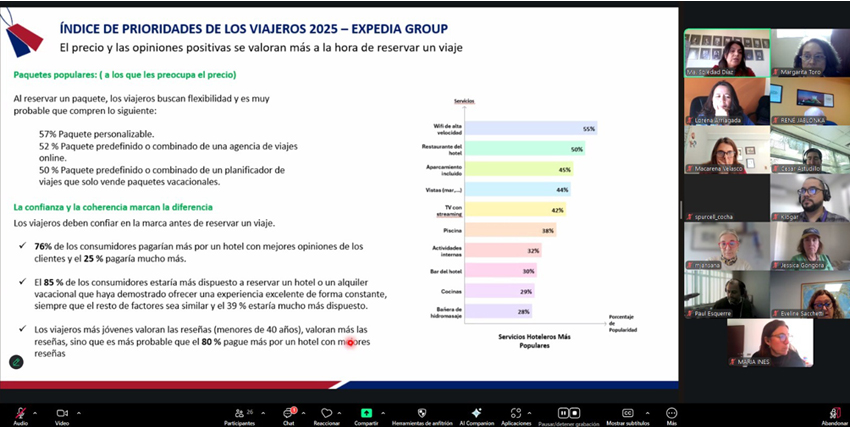Open the Chat panel
The image size is (850, 428).
(288, 413)
